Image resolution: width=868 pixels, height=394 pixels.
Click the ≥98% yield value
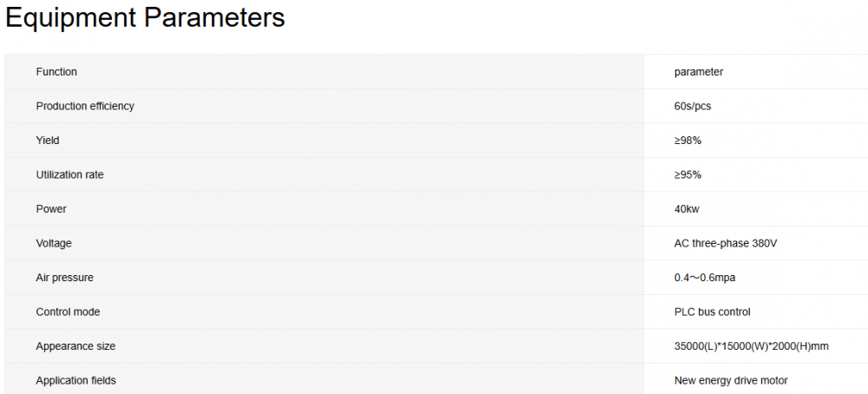687,141
